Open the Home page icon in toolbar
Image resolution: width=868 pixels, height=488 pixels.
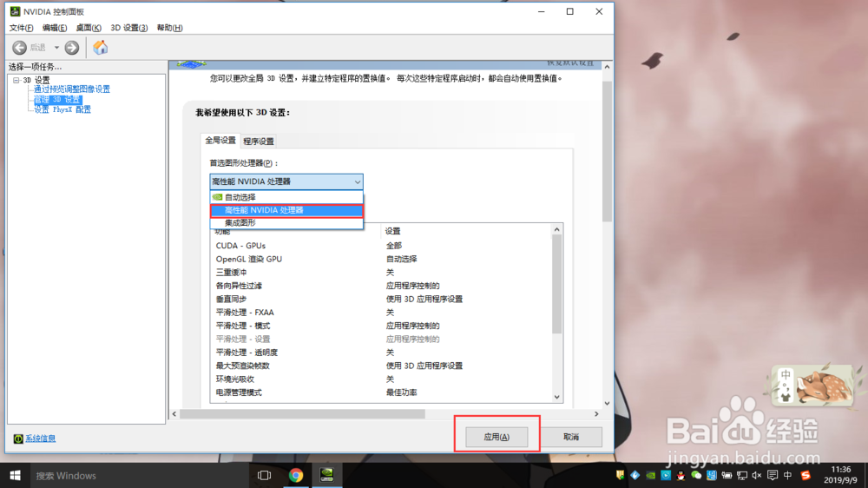[100, 48]
